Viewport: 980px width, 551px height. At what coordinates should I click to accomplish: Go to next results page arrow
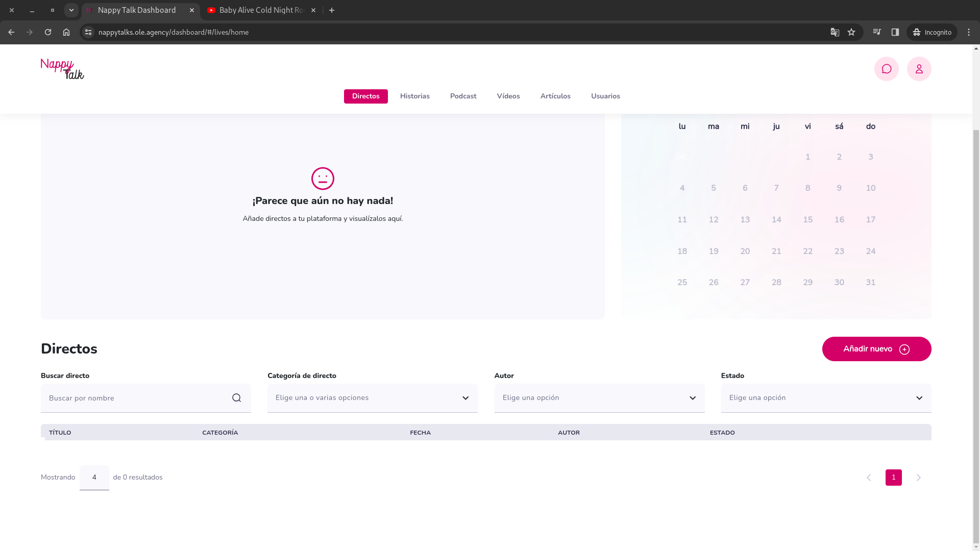point(918,478)
